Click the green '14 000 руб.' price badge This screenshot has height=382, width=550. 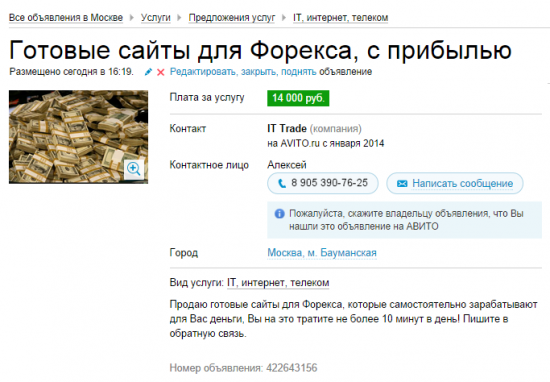point(298,98)
